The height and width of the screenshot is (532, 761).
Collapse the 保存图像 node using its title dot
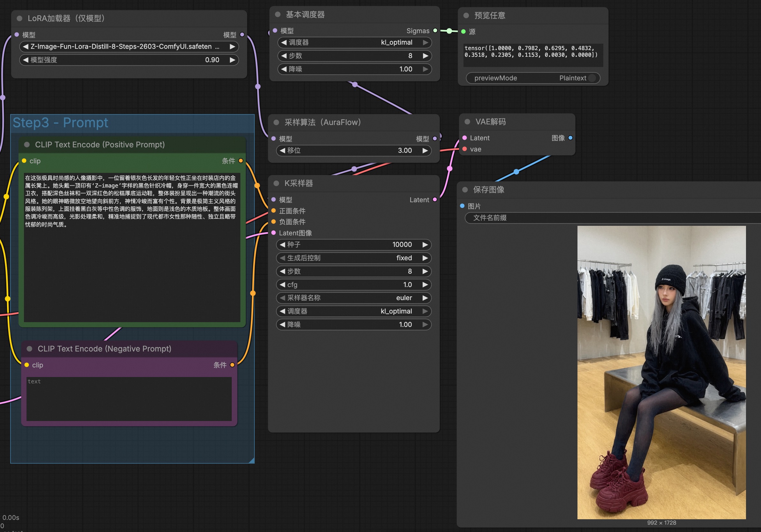pos(465,189)
